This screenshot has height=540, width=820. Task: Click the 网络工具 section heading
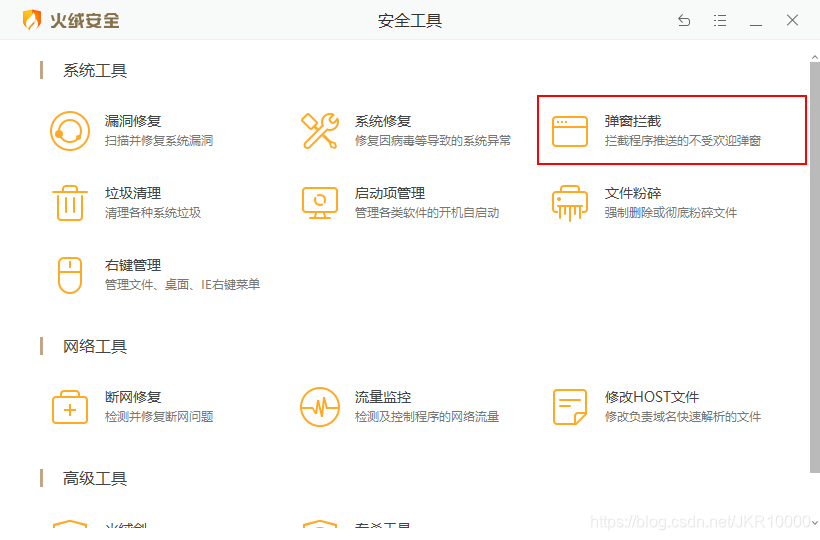(x=95, y=347)
